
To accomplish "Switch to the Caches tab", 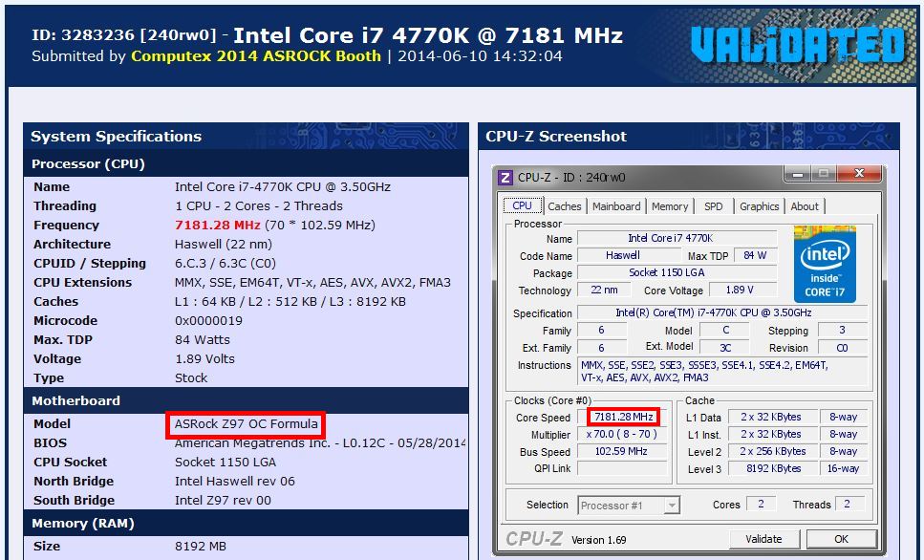I will click(564, 206).
